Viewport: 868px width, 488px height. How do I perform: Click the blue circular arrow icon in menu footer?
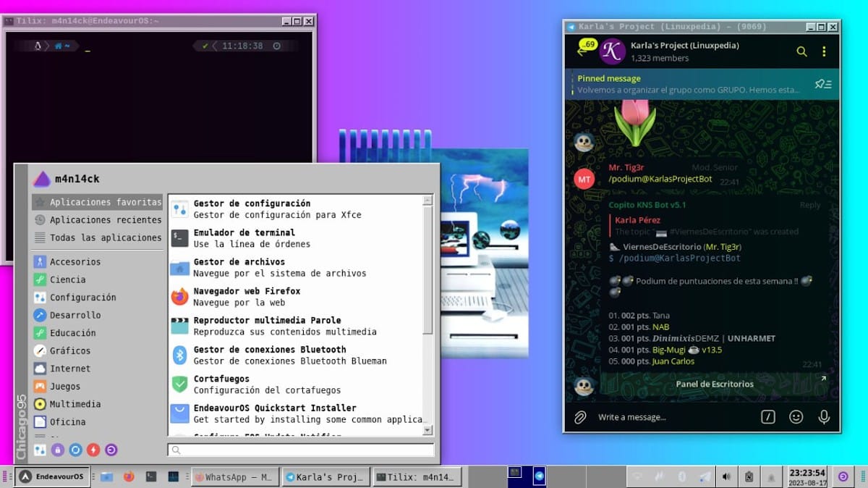coord(76,450)
